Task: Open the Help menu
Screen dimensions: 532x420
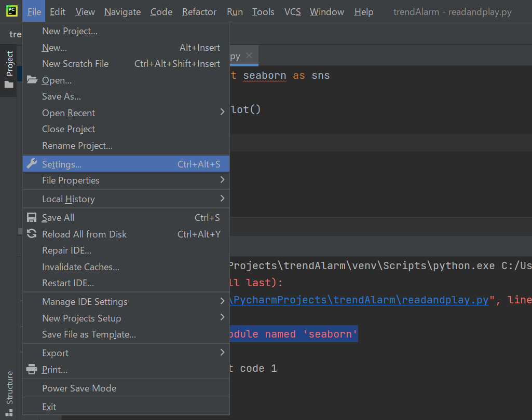Action: click(x=364, y=12)
